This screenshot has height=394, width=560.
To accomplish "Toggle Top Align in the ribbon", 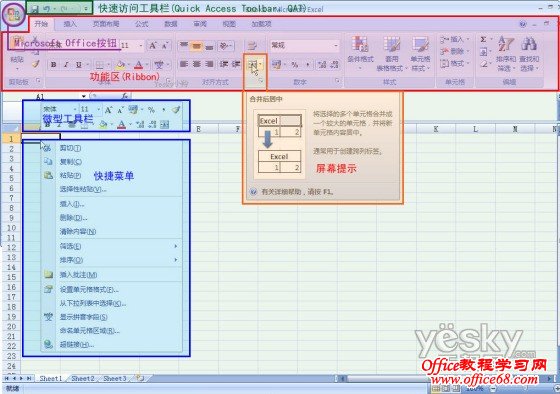I will 184,45.
